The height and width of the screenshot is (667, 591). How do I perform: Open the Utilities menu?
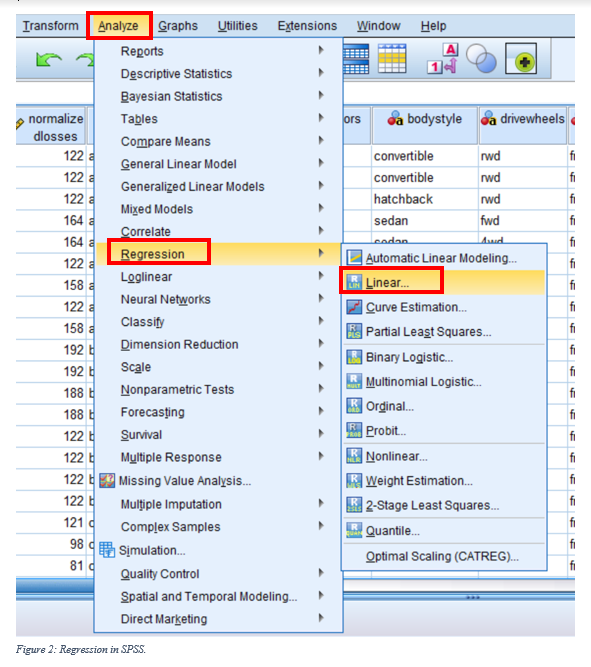click(237, 26)
